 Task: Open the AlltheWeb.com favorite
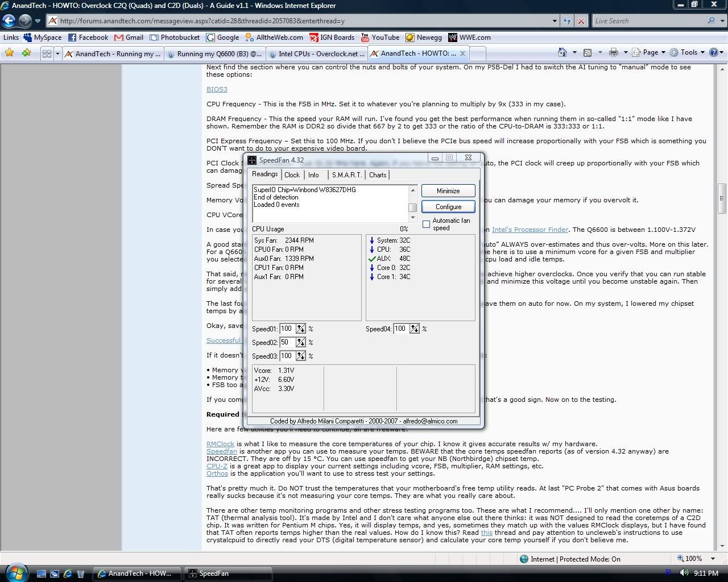click(x=274, y=38)
